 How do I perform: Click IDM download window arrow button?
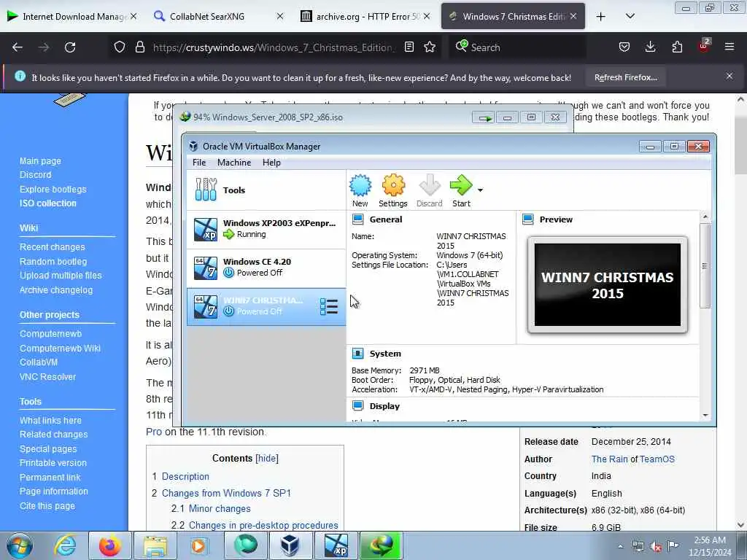click(x=484, y=117)
